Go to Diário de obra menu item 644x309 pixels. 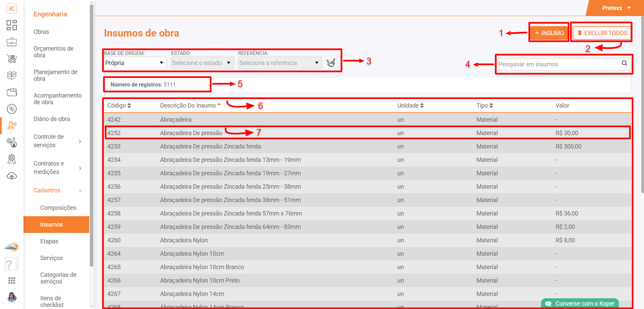[52, 119]
